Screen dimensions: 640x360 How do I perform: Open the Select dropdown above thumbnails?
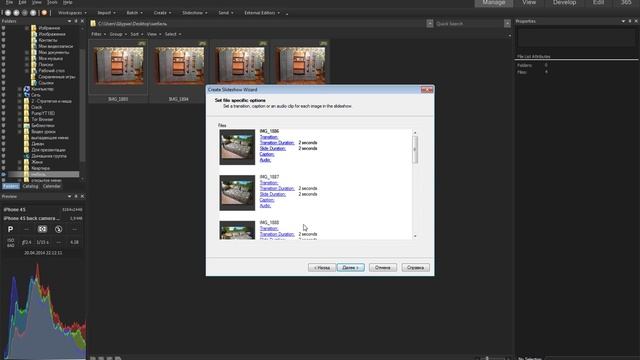[x=173, y=34]
